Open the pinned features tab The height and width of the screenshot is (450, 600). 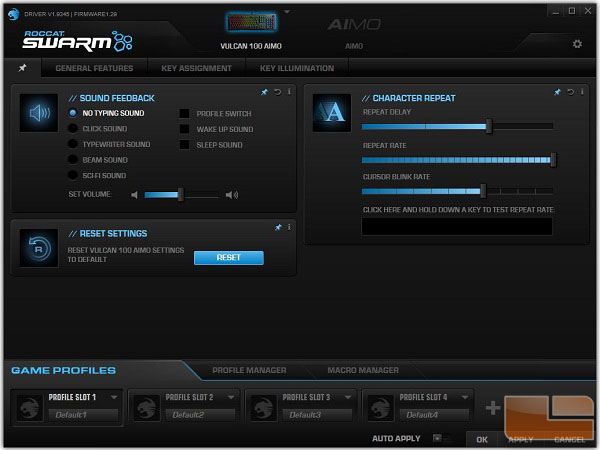[23, 68]
